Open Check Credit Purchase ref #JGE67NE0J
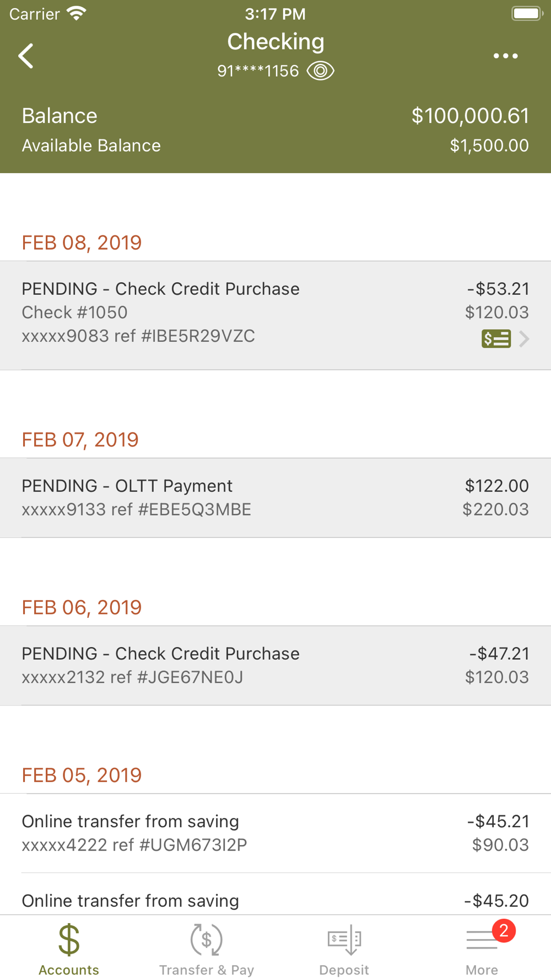The width and height of the screenshot is (551, 980). 275,665
